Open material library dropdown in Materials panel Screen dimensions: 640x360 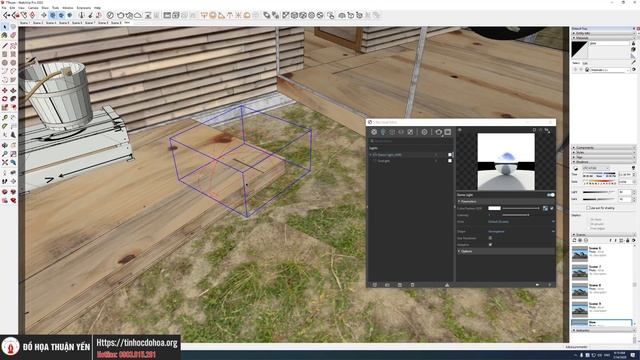tap(610, 70)
